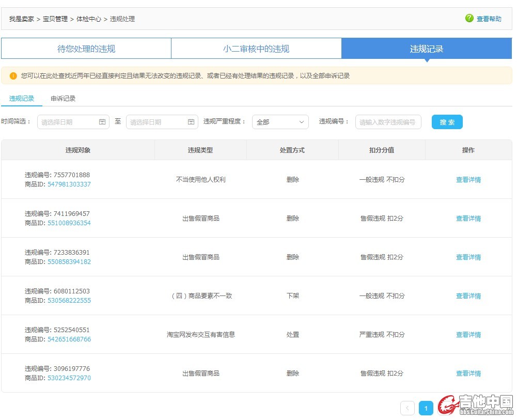Switch to 小二审核中的违规 tab
This screenshot has height=420, width=517.
click(x=256, y=49)
